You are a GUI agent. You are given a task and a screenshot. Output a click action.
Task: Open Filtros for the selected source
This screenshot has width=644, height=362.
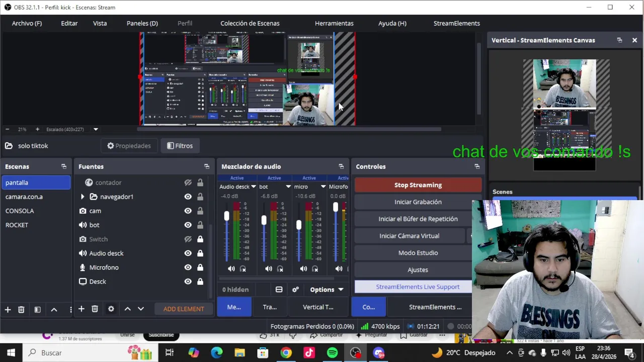point(180,146)
